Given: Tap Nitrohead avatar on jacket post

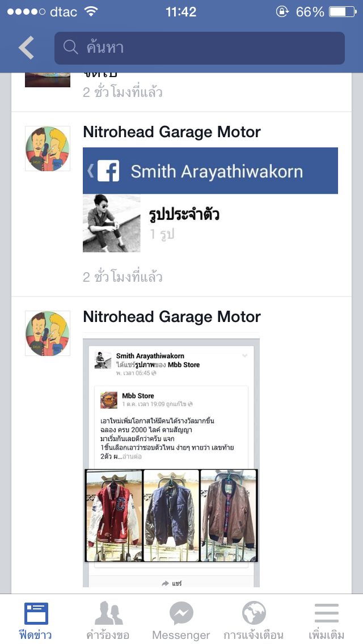Looking at the screenshot, I should pyautogui.click(x=48, y=333).
